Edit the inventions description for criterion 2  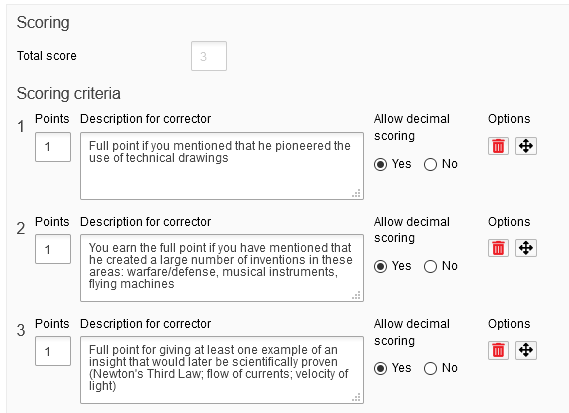coord(222,268)
